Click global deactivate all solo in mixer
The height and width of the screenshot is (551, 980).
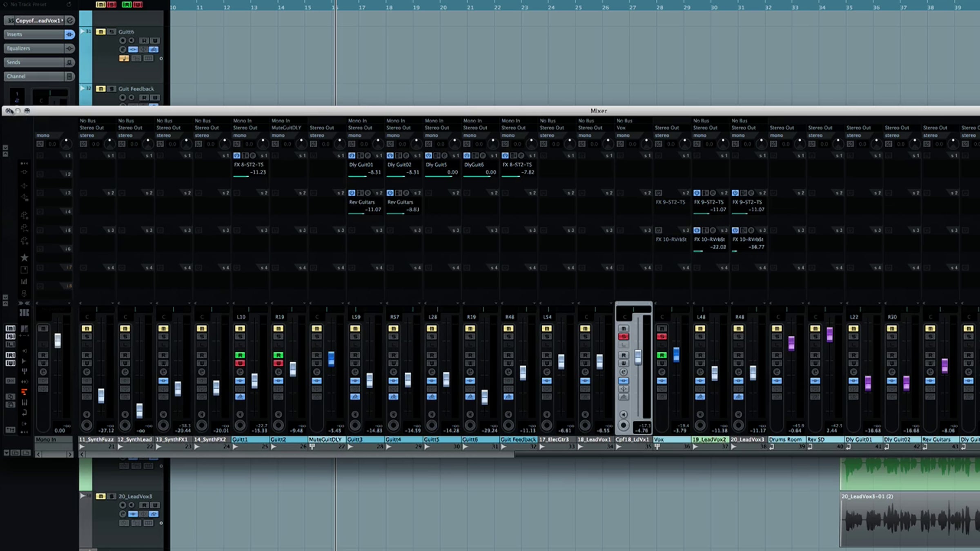tap(10, 336)
